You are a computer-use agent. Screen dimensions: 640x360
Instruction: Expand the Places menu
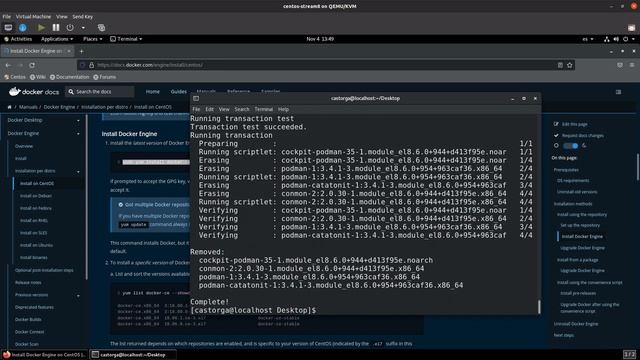tap(93, 39)
